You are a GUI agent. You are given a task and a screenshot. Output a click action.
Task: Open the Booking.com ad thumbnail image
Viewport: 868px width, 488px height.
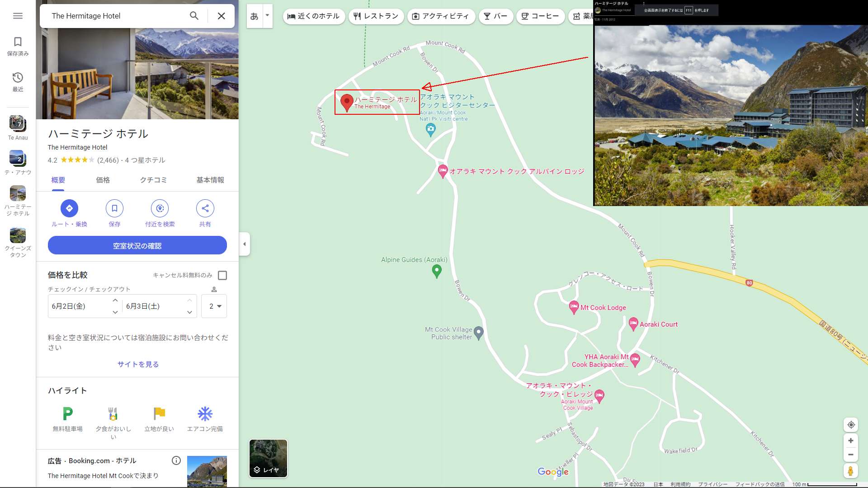pyautogui.click(x=207, y=471)
